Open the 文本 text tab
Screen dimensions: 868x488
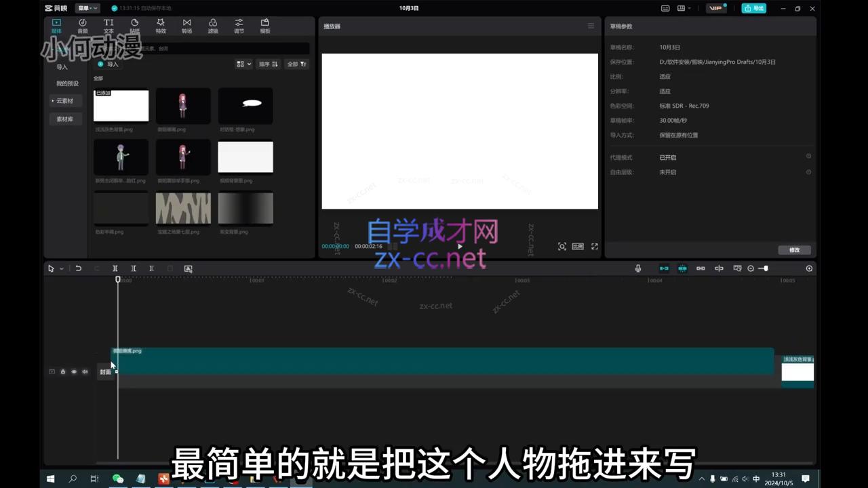pyautogui.click(x=108, y=26)
